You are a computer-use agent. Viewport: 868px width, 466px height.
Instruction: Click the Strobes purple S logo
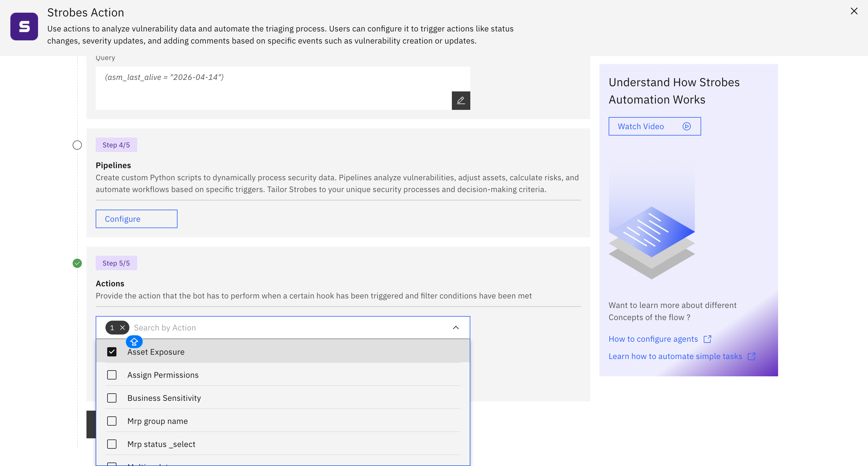coord(24,26)
